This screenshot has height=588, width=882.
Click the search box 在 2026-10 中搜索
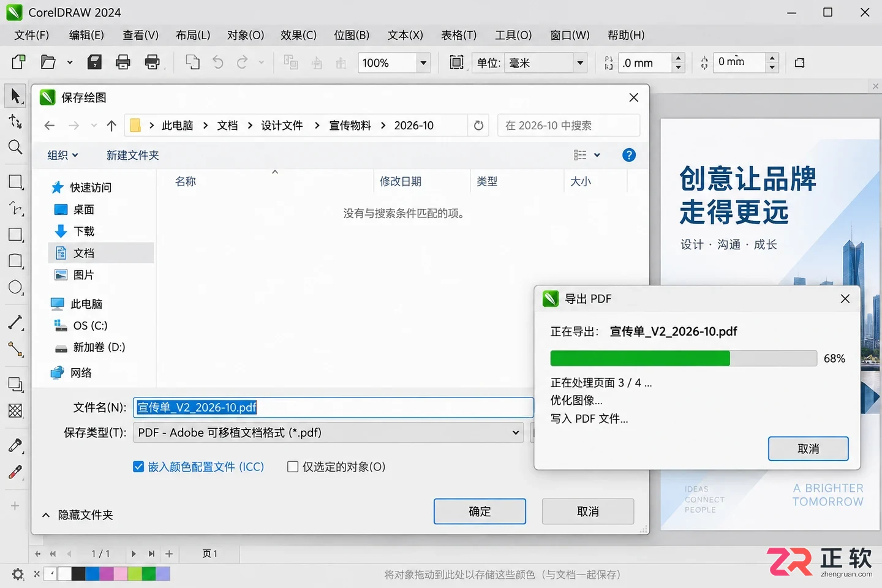(568, 126)
